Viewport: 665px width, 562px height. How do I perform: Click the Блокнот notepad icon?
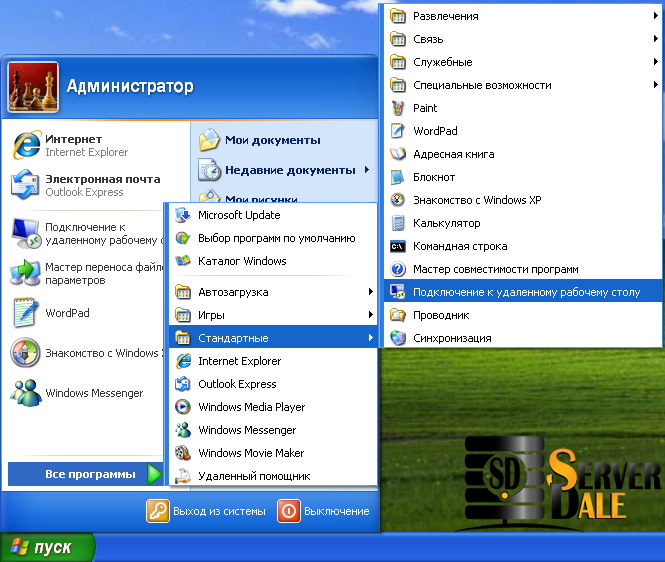coord(398,177)
